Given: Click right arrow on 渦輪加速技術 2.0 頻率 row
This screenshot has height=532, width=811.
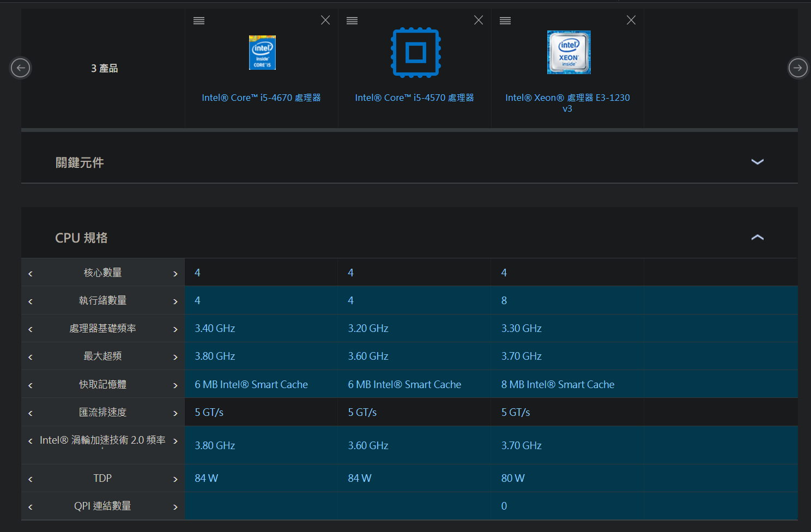Looking at the screenshot, I should point(175,441).
